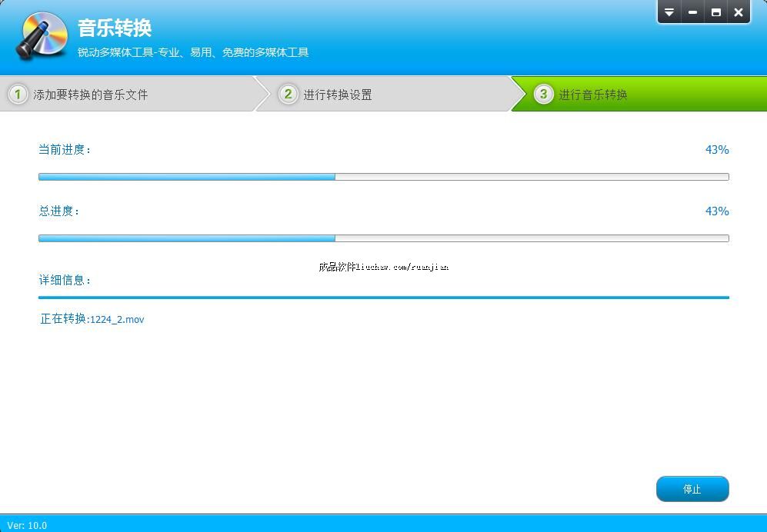Click the total progress 43% value
Screen dimensions: 767x532
716,211
